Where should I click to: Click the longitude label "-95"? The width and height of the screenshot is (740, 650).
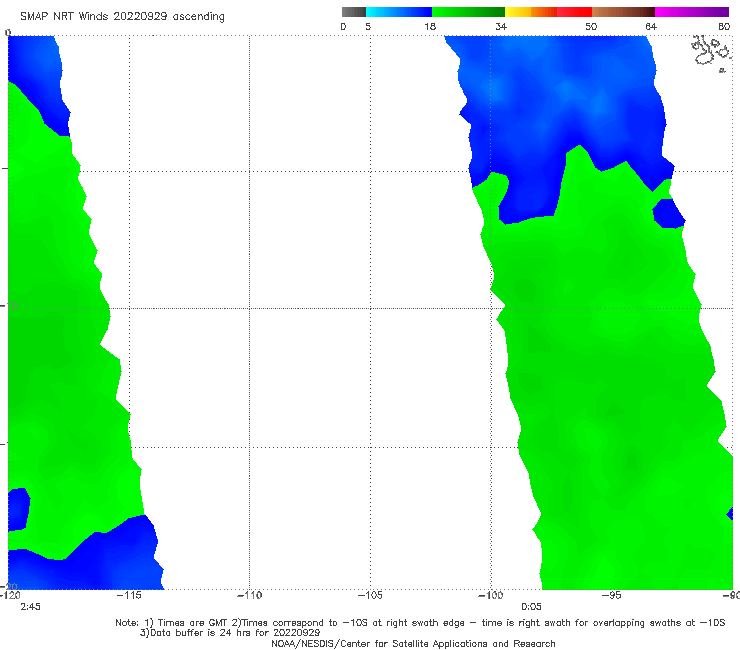pos(612,595)
